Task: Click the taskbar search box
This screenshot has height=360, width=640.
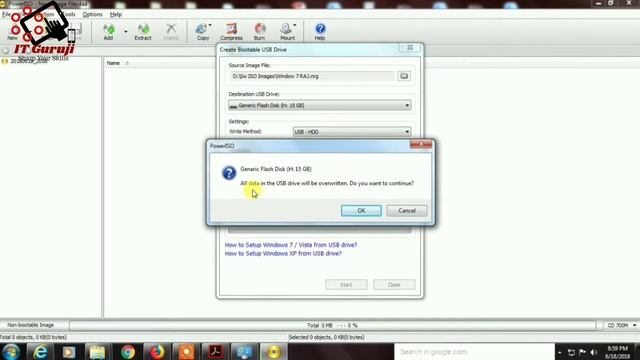Action: 474,352
